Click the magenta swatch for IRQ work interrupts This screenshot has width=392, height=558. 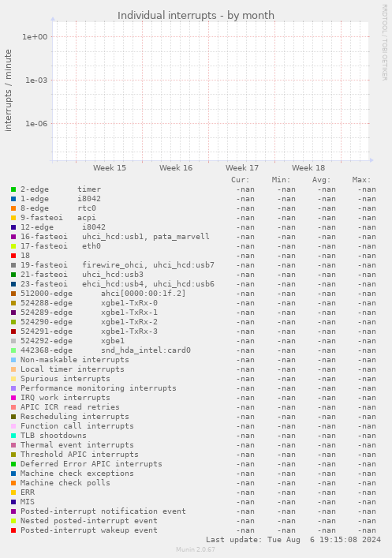coord(13,398)
